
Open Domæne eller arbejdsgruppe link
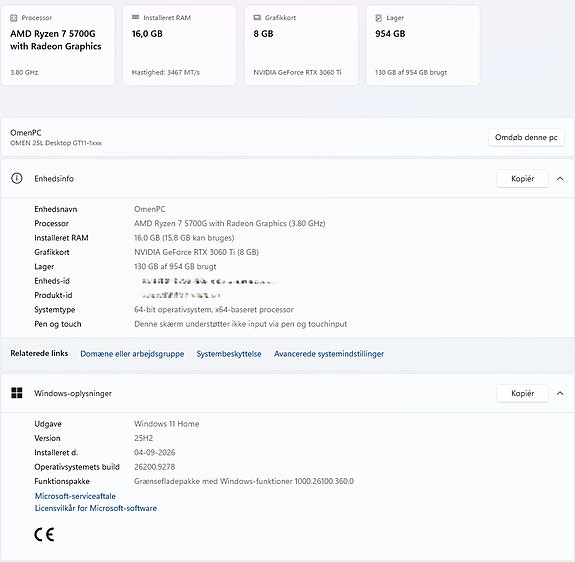point(132,354)
